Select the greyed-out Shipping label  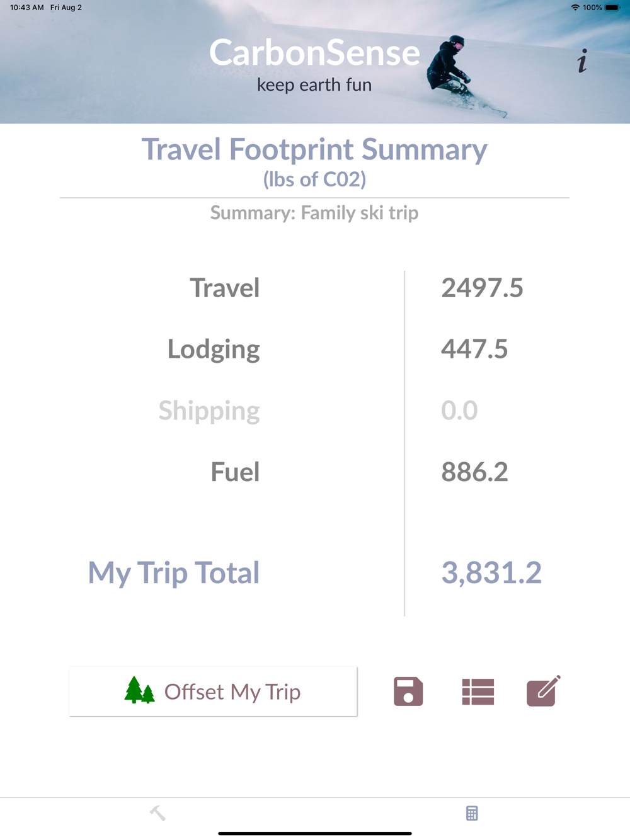pyautogui.click(x=209, y=411)
